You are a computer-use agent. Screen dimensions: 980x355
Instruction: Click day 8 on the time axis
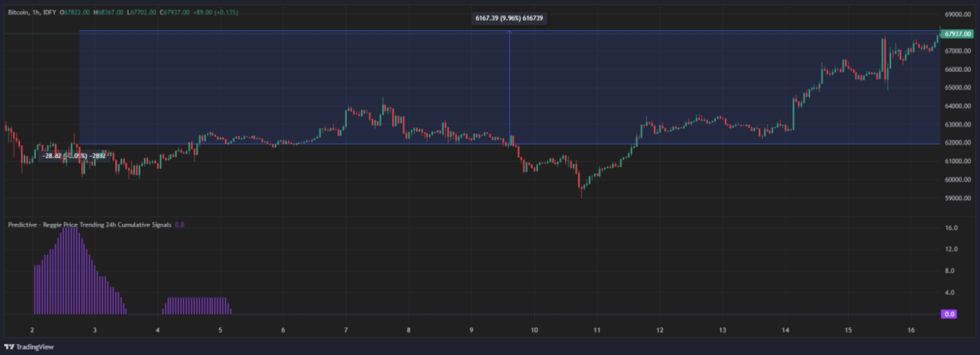tap(408, 330)
